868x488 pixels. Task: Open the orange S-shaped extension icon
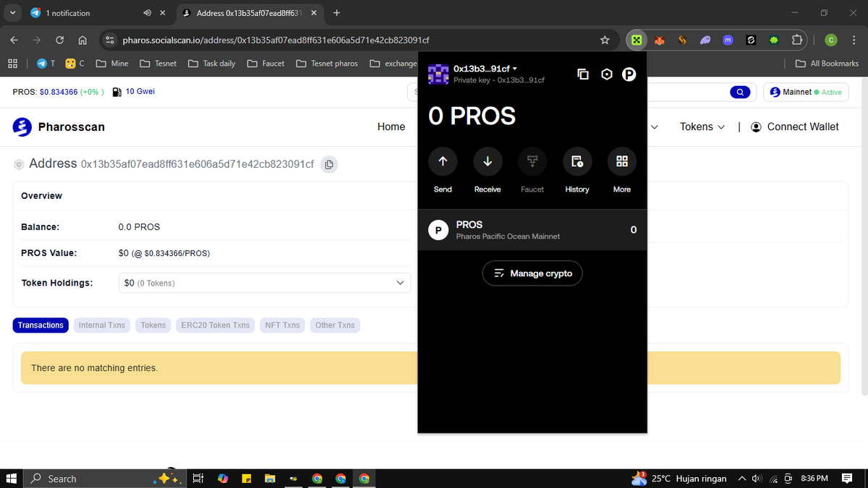[x=682, y=40]
